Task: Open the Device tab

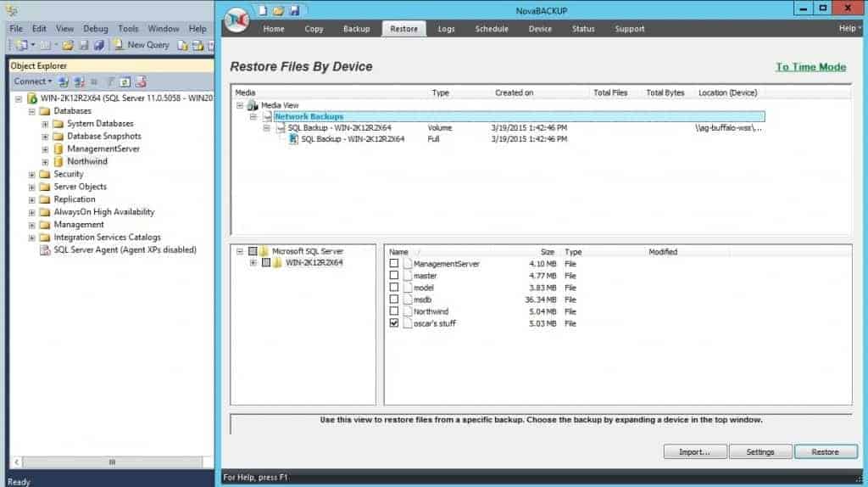Action: click(540, 29)
